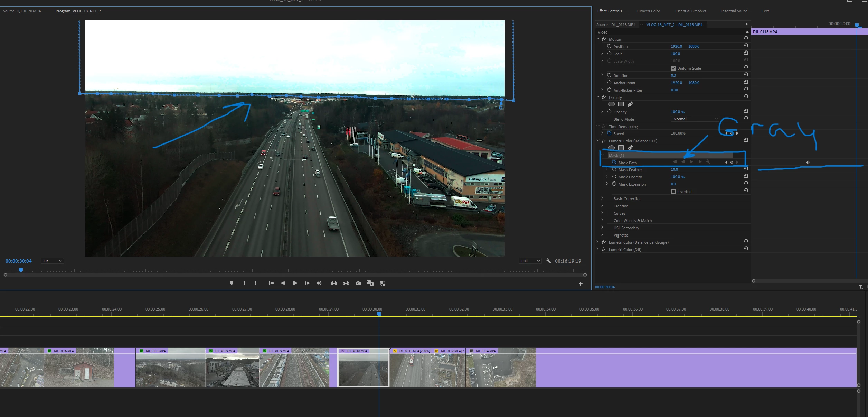Screen dimensions: 868x417
Task: Click the Play button in Program monitor
Action: pos(295,283)
